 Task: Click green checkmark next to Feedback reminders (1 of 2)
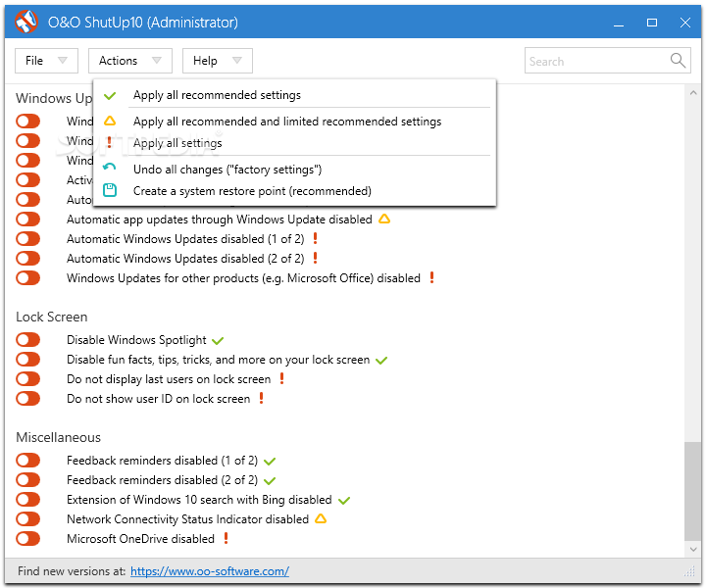[x=270, y=462]
